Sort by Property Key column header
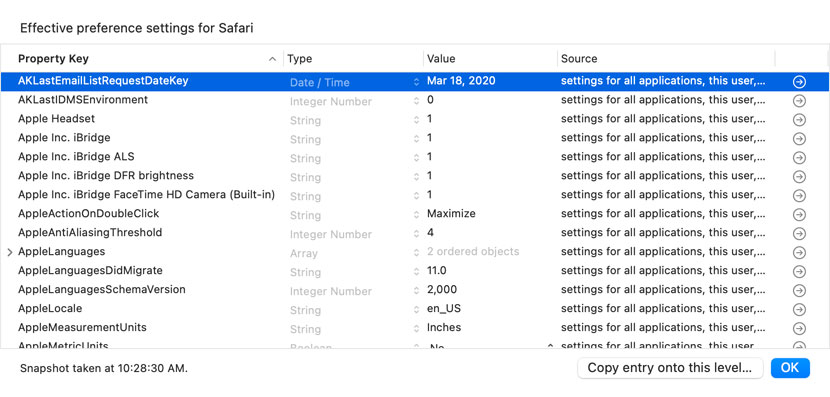This screenshot has width=830, height=397. [142, 59]
